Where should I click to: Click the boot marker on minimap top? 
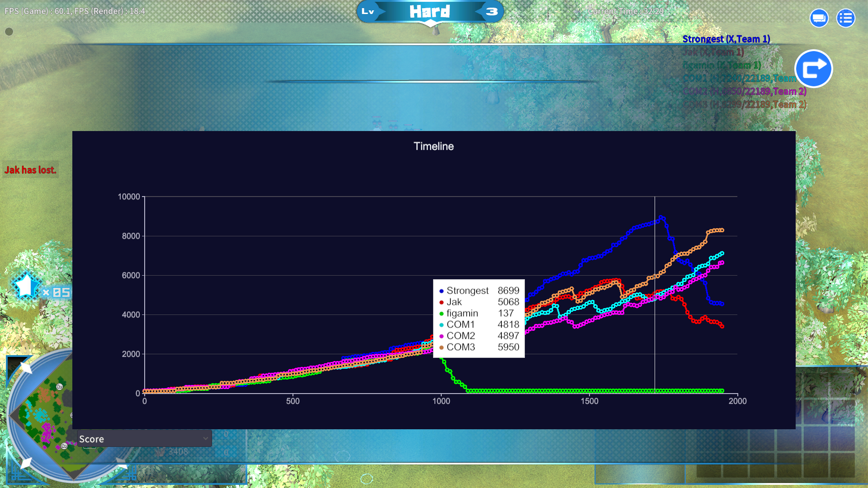tap(59, 387)
